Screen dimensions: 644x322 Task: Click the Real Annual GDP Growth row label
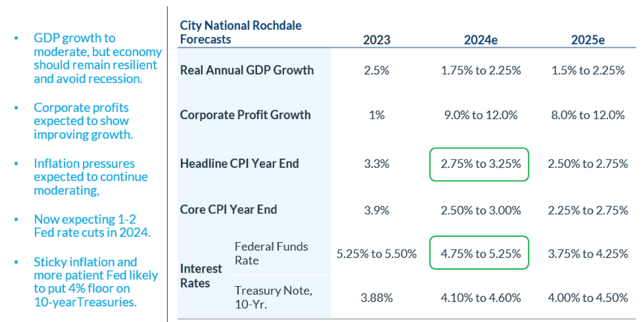247,70
